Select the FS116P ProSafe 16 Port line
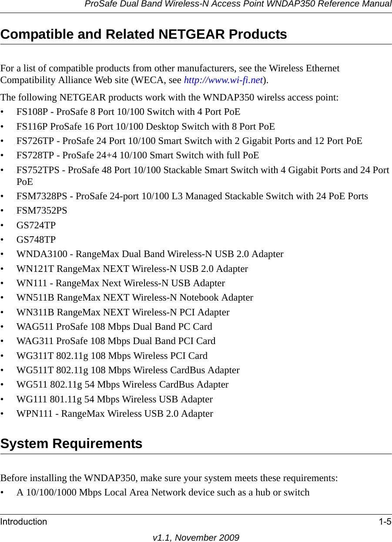Image resolution: width=392 pixels, height=542 pixels. [146, 127]
